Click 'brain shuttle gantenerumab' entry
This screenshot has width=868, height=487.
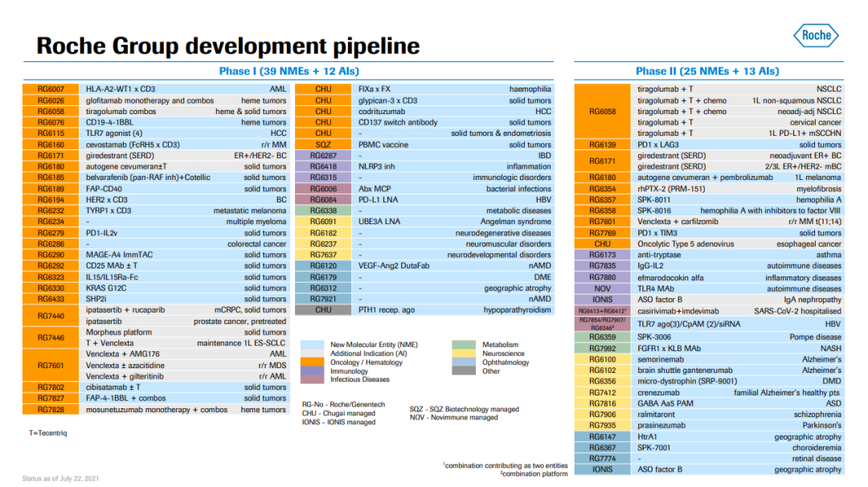pyautogui.click(x=685, y=370)
